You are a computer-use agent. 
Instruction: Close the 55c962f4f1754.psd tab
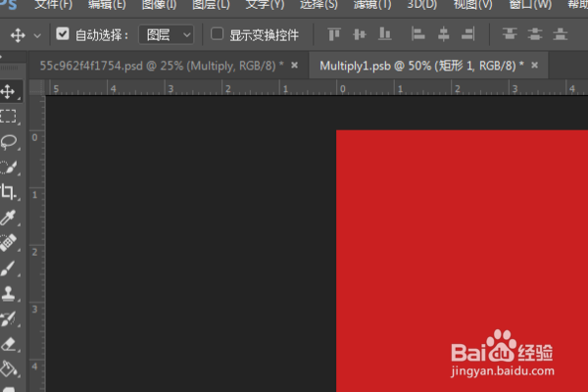point(295,66)
